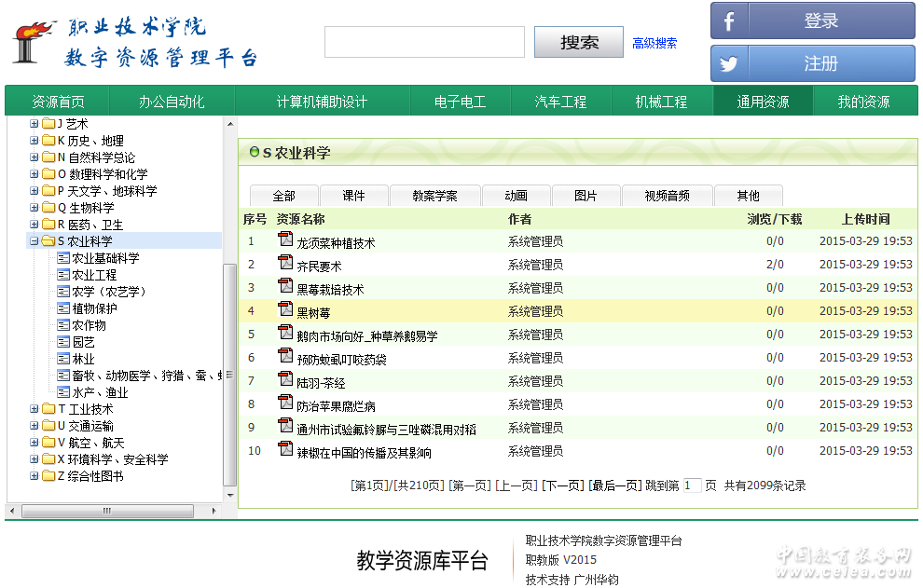Expand the Z 综合性图书 tree node
Viewport: 923px width, 588px height.
point(34,476)
